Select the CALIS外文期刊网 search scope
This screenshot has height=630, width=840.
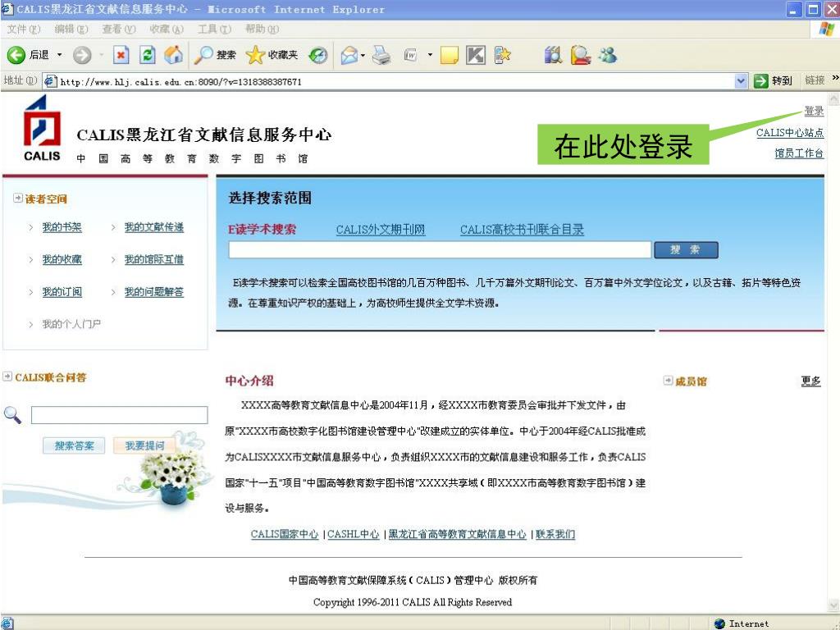click(x=381, y=230)
